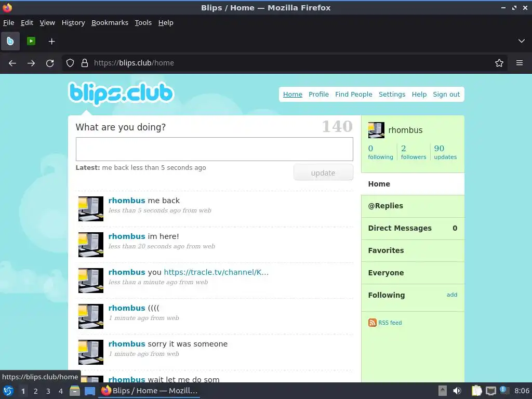532x399 pixels.
Task: Open the tracle.tv channel link
Action: point(216,272)
